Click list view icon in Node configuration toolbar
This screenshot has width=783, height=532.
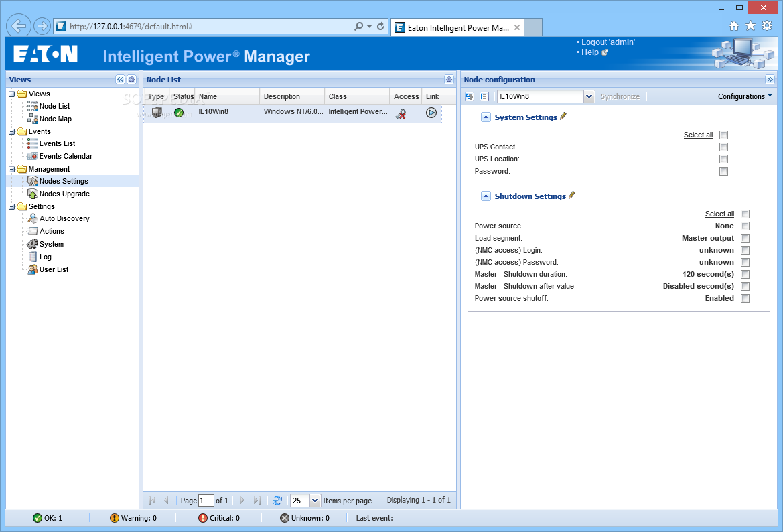click(x=484, y=97)
